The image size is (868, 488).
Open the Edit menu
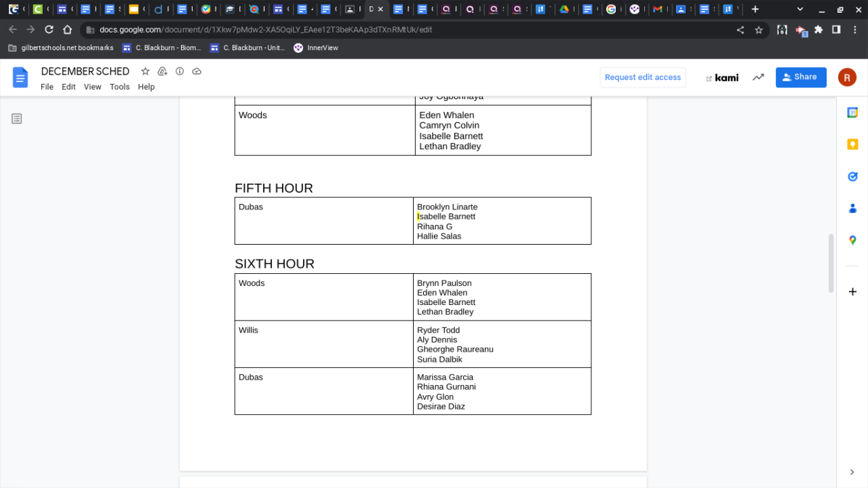pos(68,87)
